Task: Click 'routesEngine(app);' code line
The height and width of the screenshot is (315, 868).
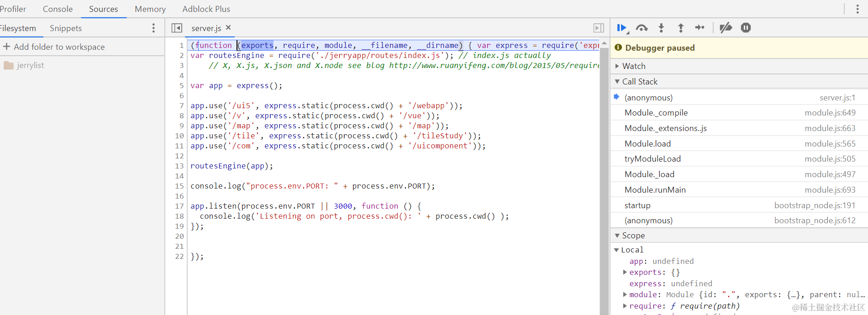Action: (x=231, y=166)
